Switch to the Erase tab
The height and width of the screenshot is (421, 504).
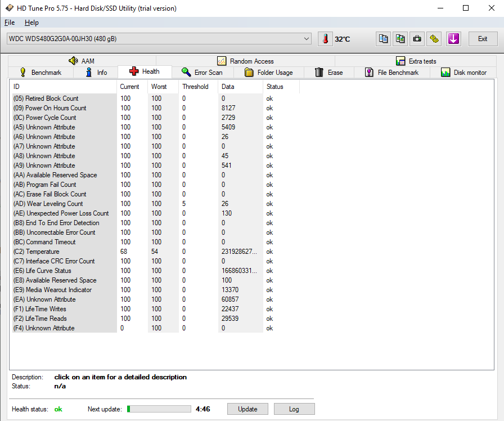click(329, 73)
